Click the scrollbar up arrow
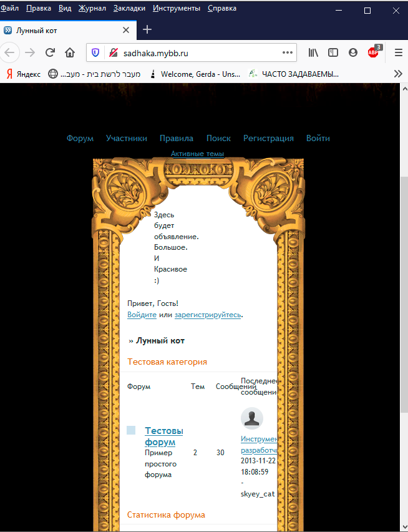The image size is (408, 532). click(x=404, y=89)
